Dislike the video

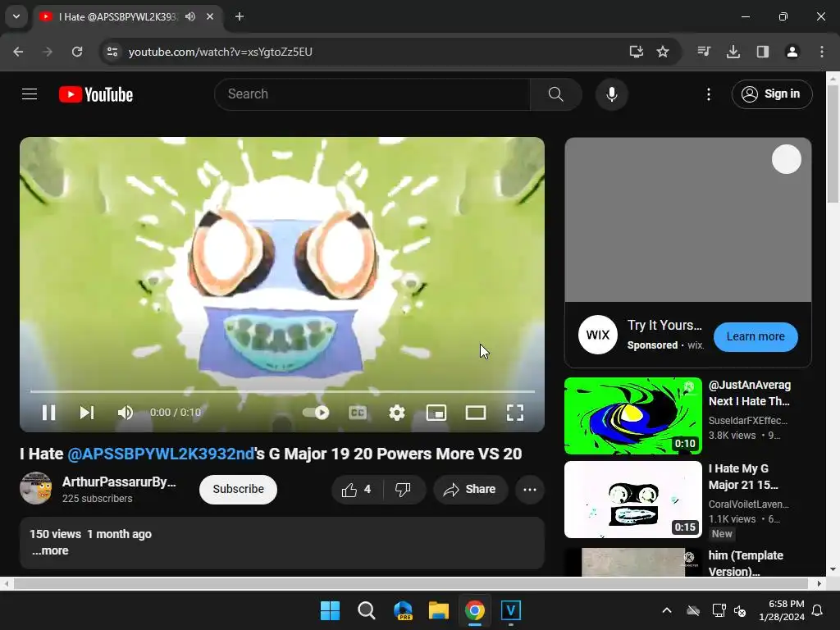click(x=403, y=489)
